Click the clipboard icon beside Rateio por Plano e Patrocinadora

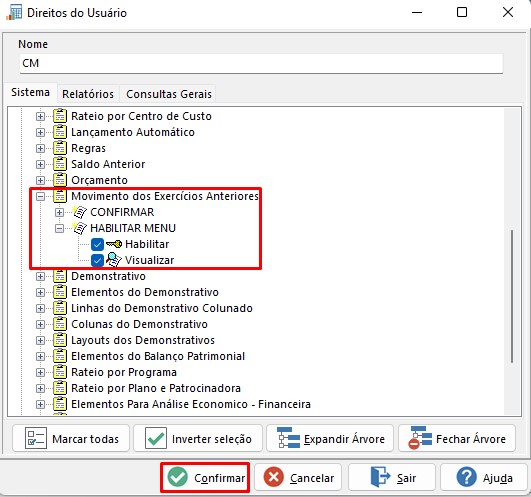[60, 388]
